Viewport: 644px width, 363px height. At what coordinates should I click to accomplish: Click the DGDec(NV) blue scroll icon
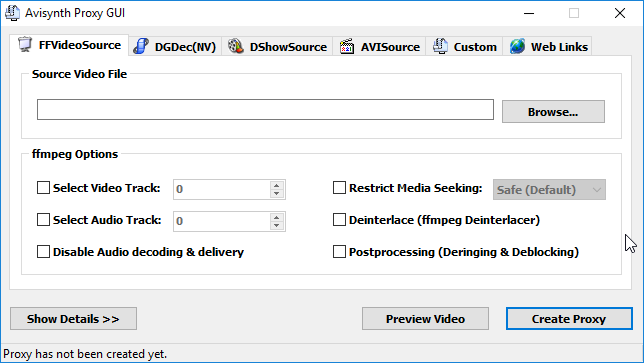click(141, 46)
